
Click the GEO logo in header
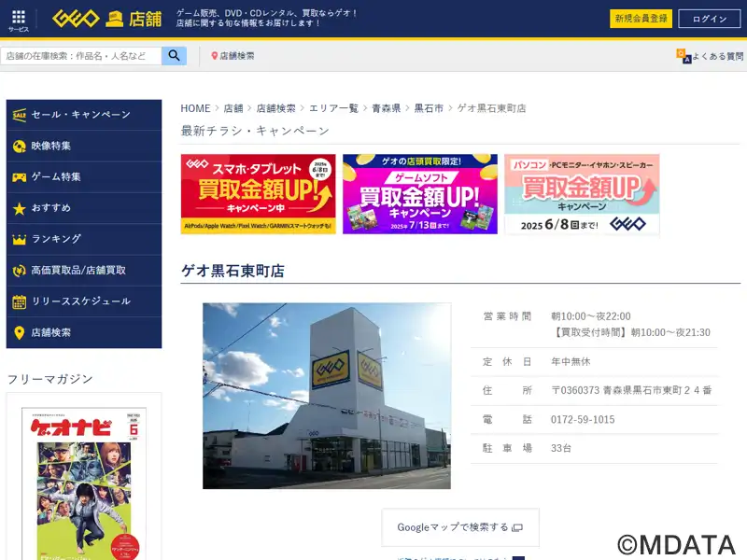tap(76, 19)
